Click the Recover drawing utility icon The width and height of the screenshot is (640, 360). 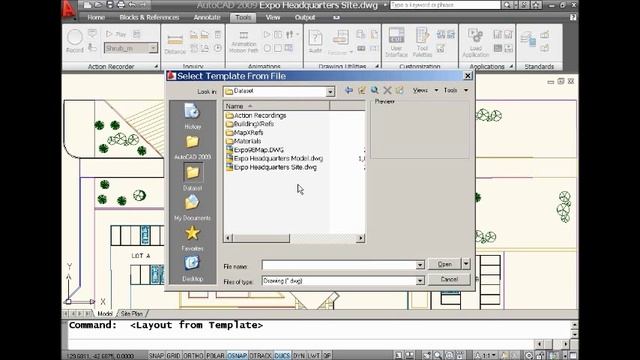(x=340, y=42)
